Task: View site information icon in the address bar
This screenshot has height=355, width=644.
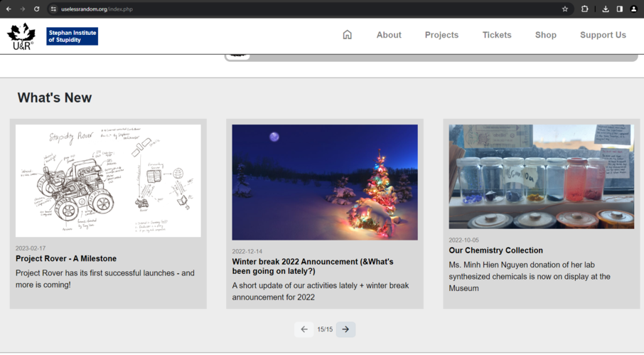Action: 53,9
